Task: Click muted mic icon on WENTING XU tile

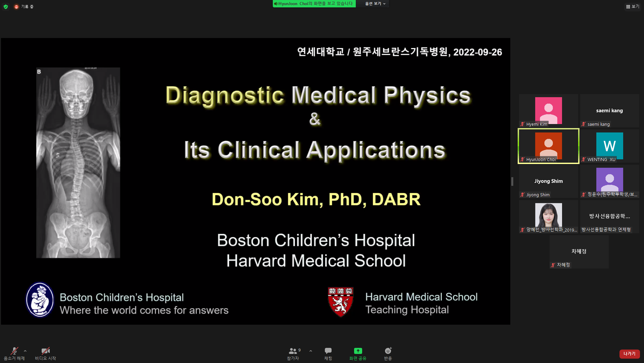Action: point(584,159)
